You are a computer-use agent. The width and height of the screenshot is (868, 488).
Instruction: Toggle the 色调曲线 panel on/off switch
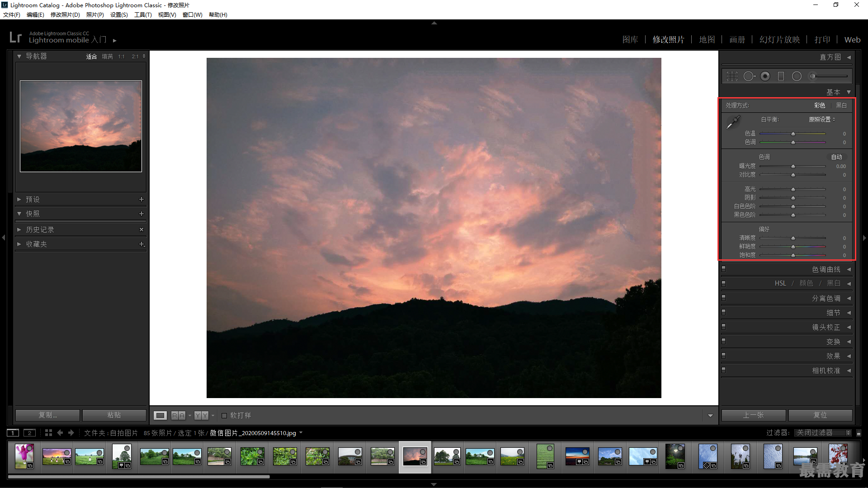(x=724, y=269)
